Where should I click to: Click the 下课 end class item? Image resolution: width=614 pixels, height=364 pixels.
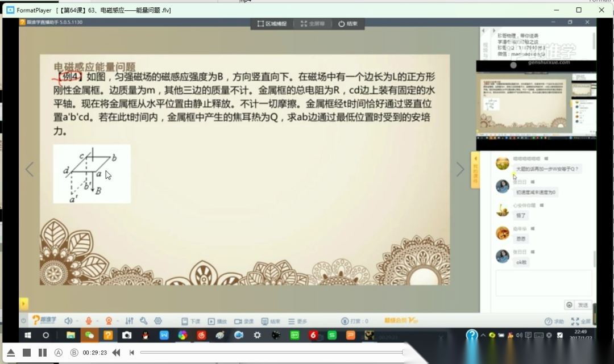pos(190,321)
